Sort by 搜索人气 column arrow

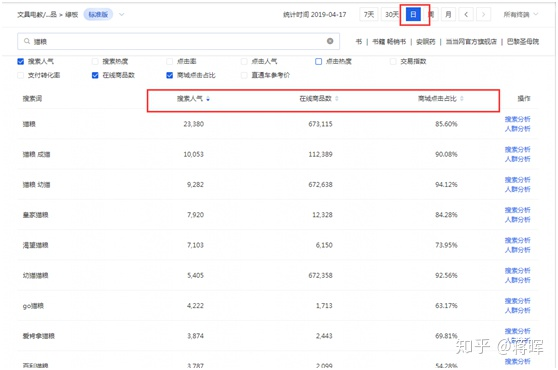click(208, 99)
